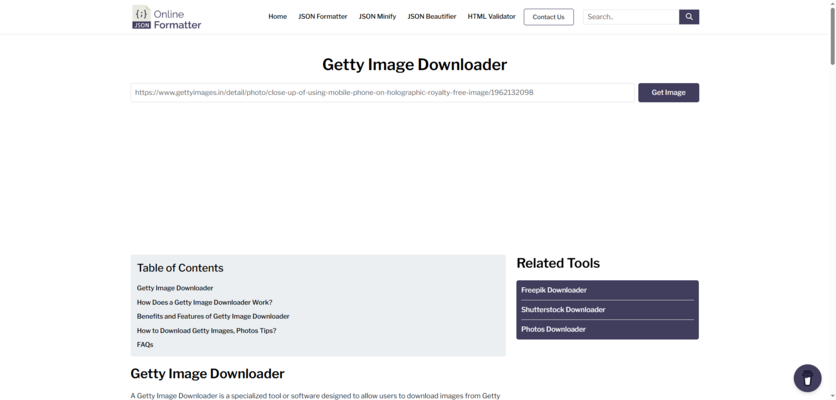The width and height of the screenshot is (836, 400).
Task: Jump to the FAQs section
Action: pyautogui.click(x=145, y=344)
